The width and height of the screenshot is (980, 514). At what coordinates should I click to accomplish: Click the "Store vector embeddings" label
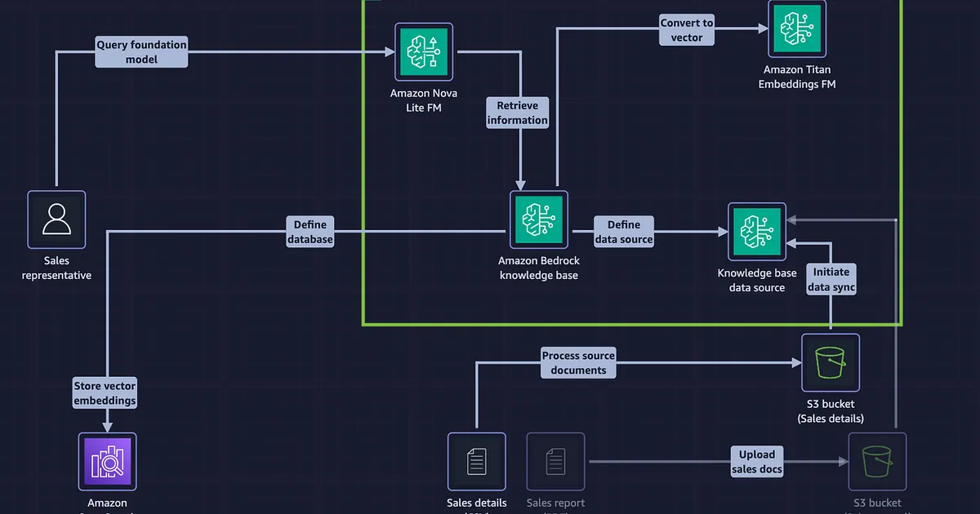coord(105,393)
